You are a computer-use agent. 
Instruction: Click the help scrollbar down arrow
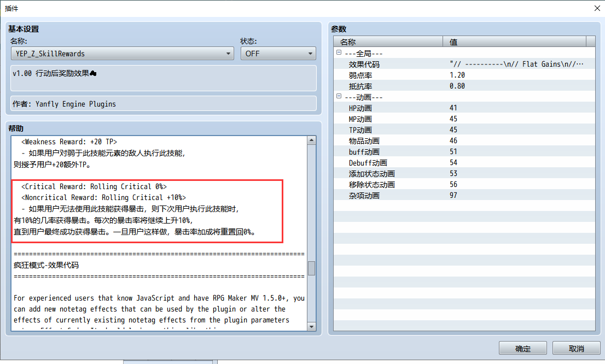[x=311, y=327]
